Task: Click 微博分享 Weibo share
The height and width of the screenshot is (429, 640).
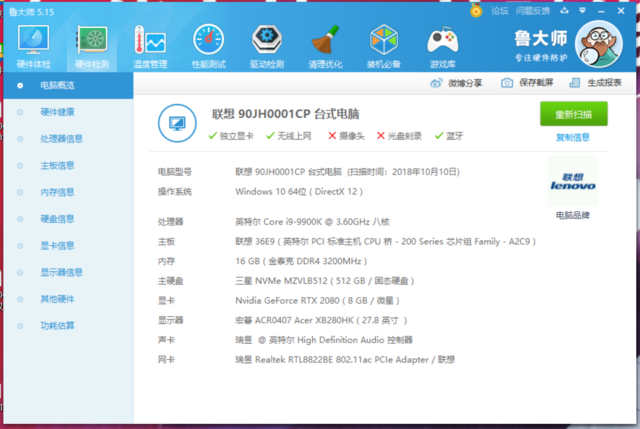Action: tap(456, 83)
